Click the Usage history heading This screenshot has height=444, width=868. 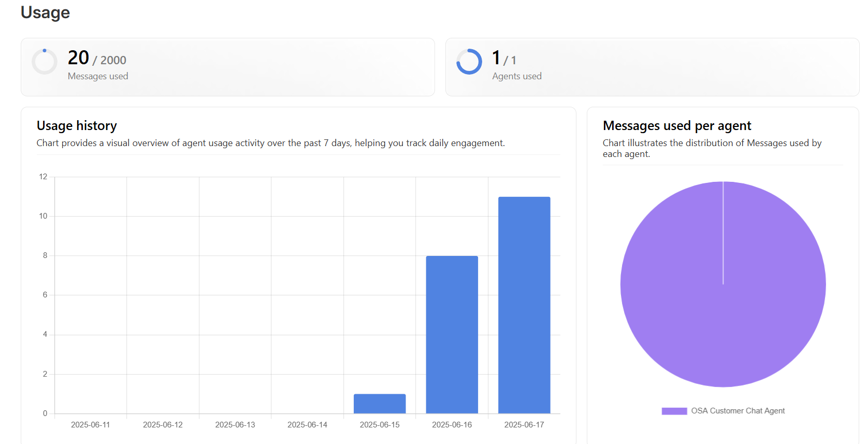pyautogui.click(x=77, y=126)
